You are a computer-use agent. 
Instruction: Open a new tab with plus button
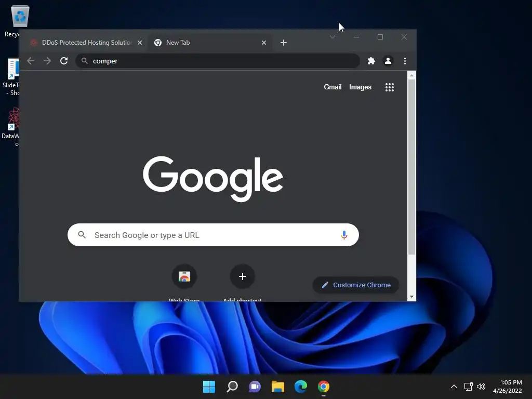284,43
